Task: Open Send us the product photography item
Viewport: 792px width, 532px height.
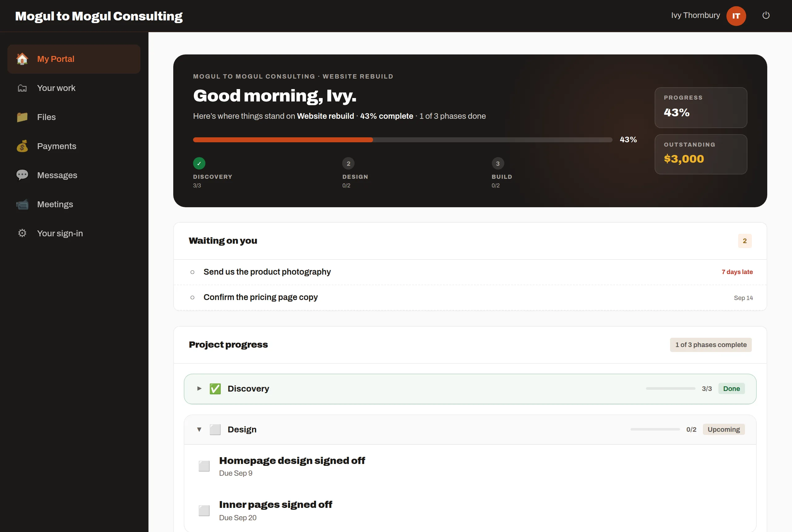Action: (x=470, y=272)
